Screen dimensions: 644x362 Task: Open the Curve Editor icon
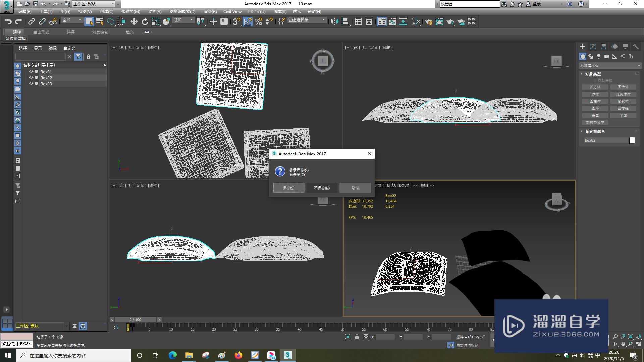point(392,22)
